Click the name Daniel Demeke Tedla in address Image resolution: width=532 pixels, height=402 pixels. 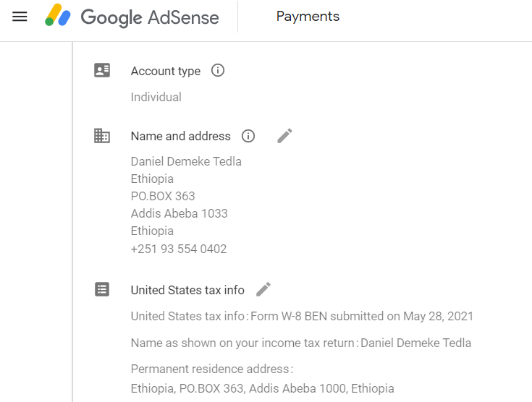tap(186, 161)
